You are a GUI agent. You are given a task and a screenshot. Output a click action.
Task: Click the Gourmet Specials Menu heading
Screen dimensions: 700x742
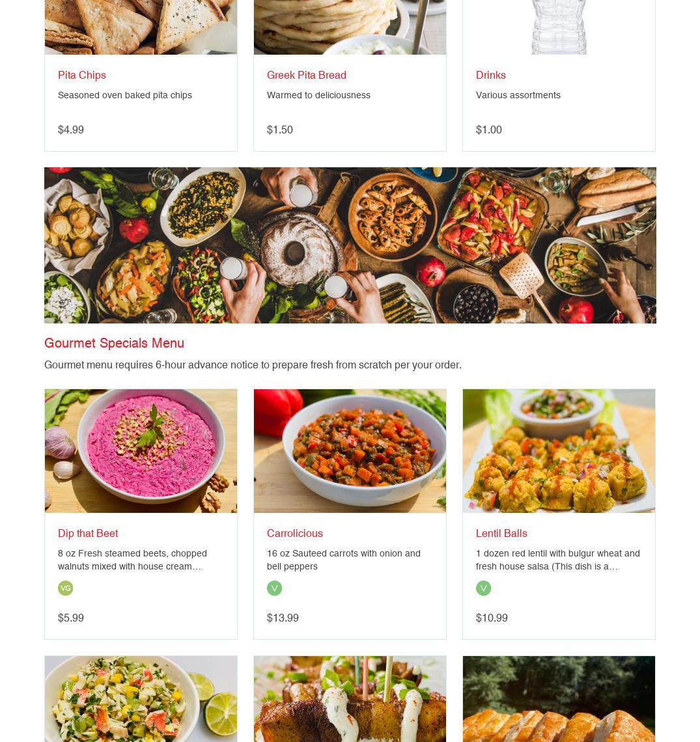(x=114, y=343)
